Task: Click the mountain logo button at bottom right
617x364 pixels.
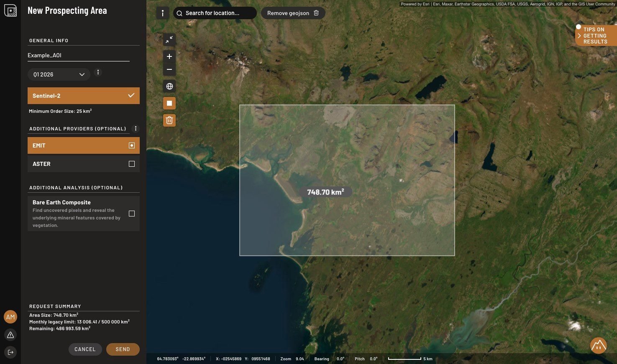Action: tap(599, 346)
